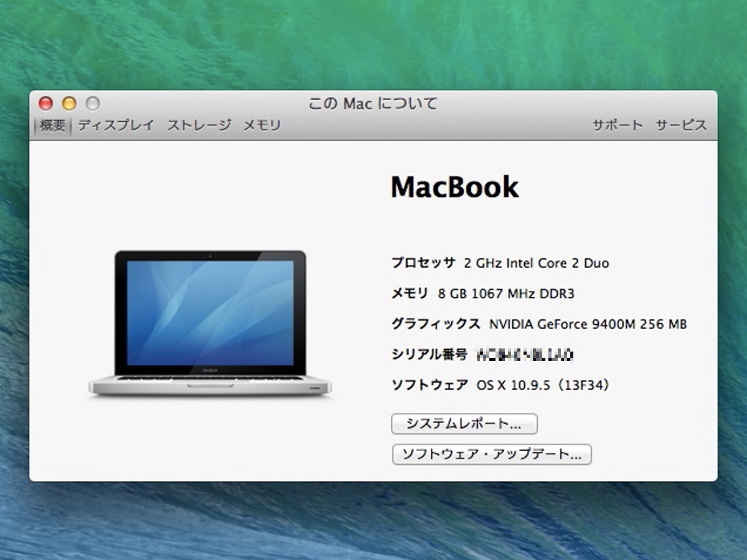
Task: Click the シリアル番号 label
Action: point(430,355)
